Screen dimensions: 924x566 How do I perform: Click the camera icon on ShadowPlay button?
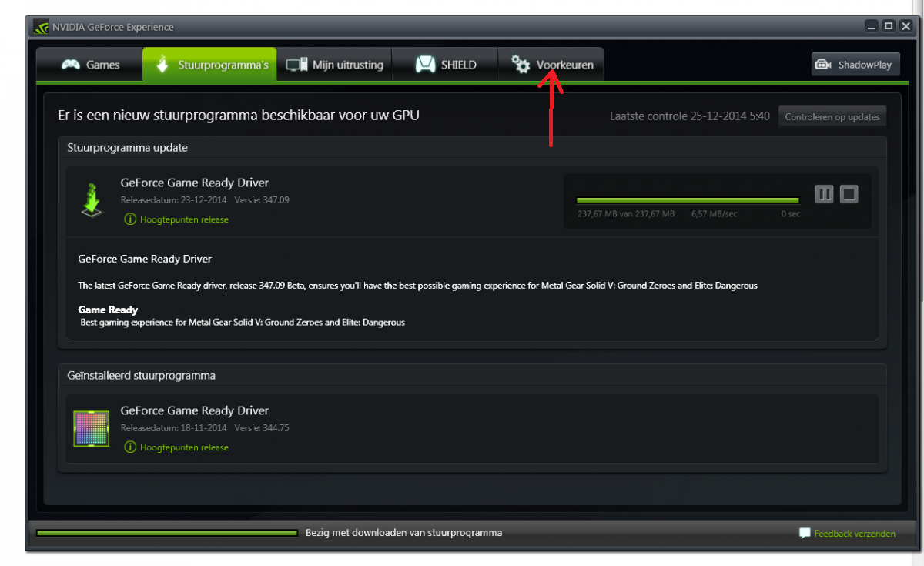[x=824, y=65]
